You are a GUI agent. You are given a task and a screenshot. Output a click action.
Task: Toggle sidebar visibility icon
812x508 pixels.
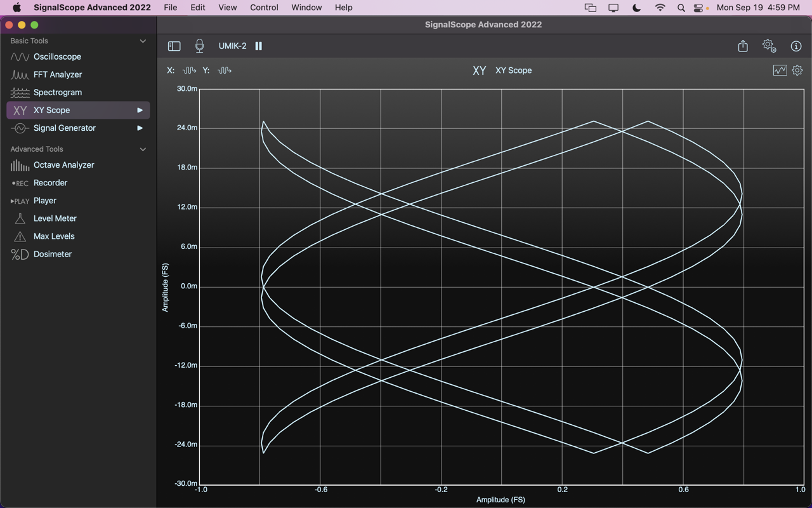[174, 46]
